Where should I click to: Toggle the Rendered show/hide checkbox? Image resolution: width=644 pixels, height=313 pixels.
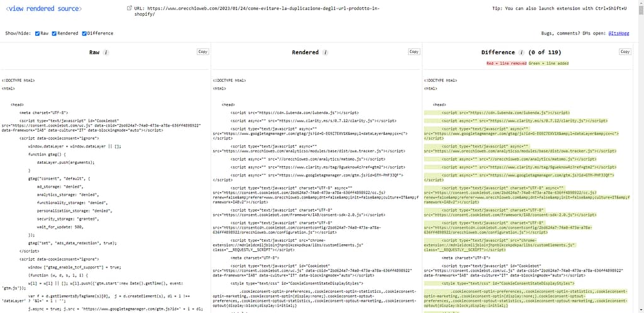[54, 33]
